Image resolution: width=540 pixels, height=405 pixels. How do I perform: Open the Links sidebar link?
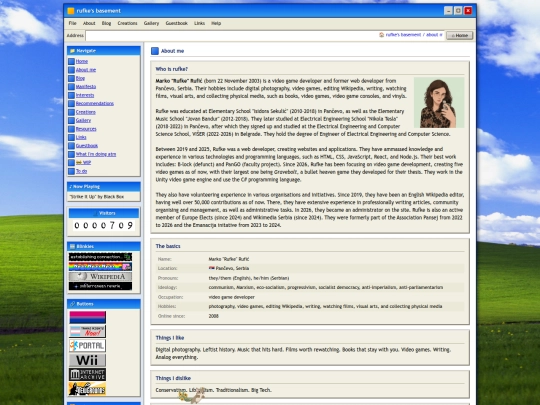click(x=81, y=137)
